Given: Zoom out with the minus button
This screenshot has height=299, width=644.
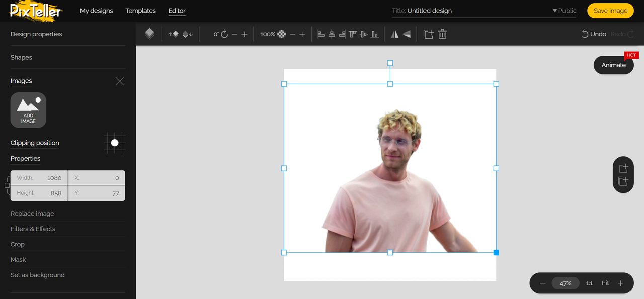Looking at the screenshot, I should (542, 283).
